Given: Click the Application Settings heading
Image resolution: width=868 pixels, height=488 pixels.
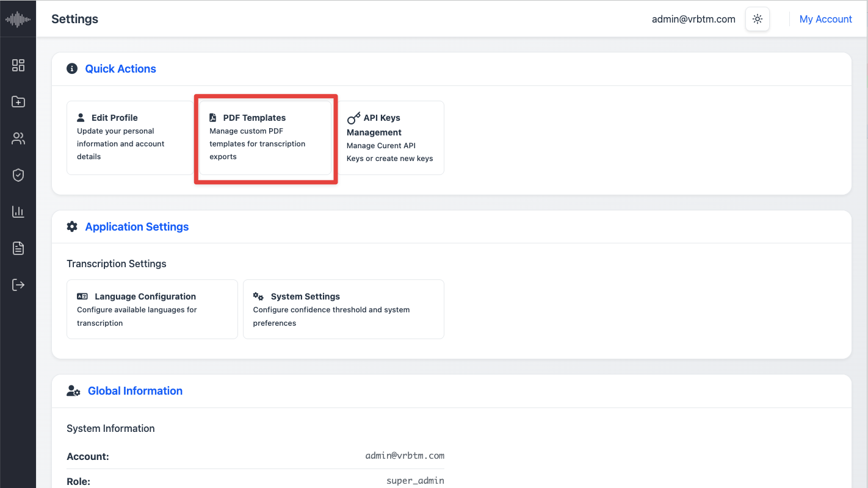Looking at the screenshot, I should pos(137,227).
